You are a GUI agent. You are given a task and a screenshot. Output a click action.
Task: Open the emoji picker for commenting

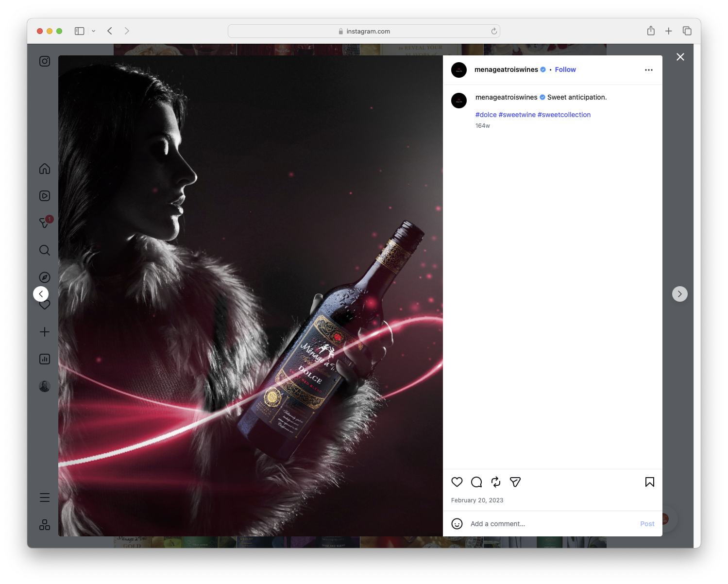pos(457,524)
